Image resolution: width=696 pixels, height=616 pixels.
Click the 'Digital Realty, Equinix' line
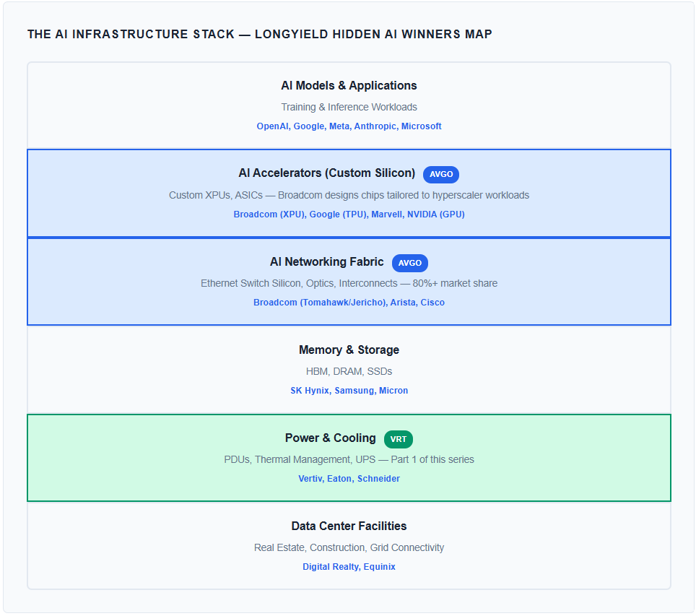click(x=349, y=567)
